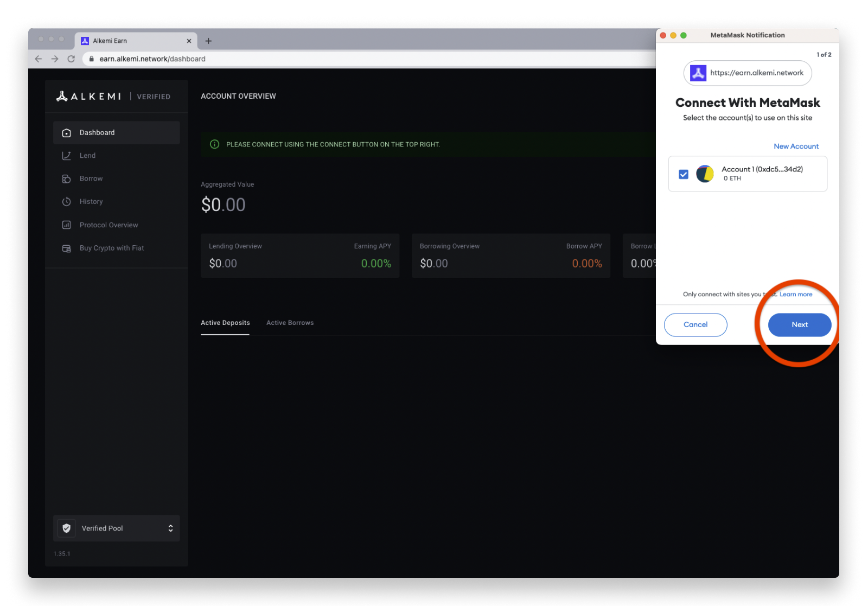Click the Protocol Overview icon
The width and height of the screenshot is (868, 606).
[67, 225]
